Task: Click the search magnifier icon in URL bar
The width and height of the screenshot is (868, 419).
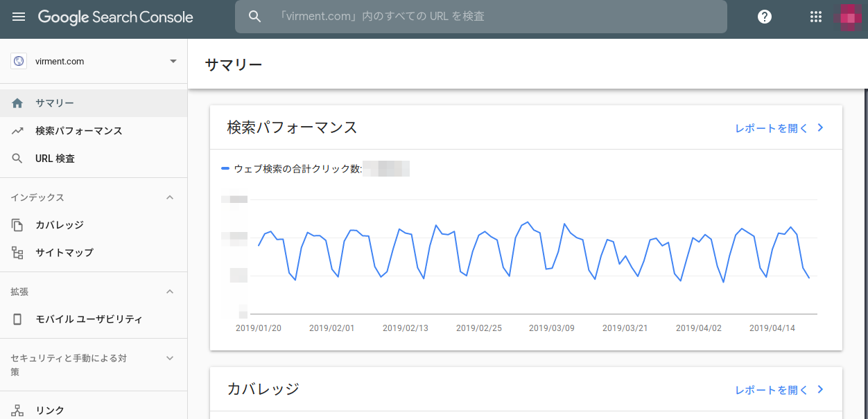Action: click(254, 17)
